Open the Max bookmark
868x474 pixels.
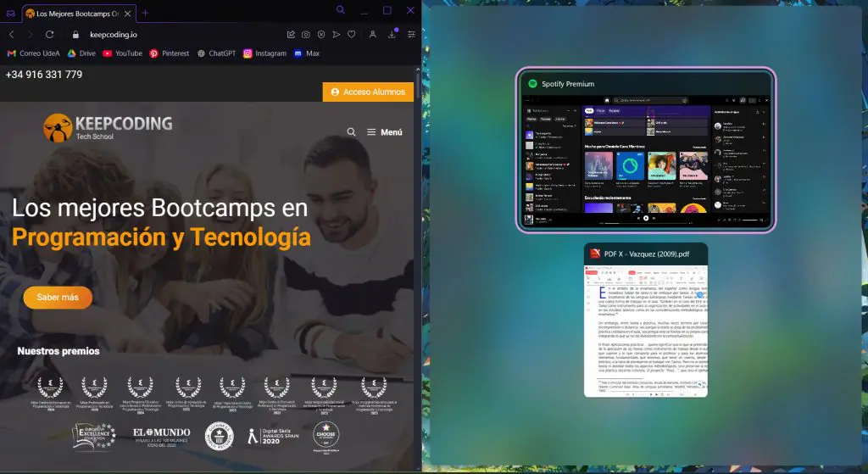point(307,53)
